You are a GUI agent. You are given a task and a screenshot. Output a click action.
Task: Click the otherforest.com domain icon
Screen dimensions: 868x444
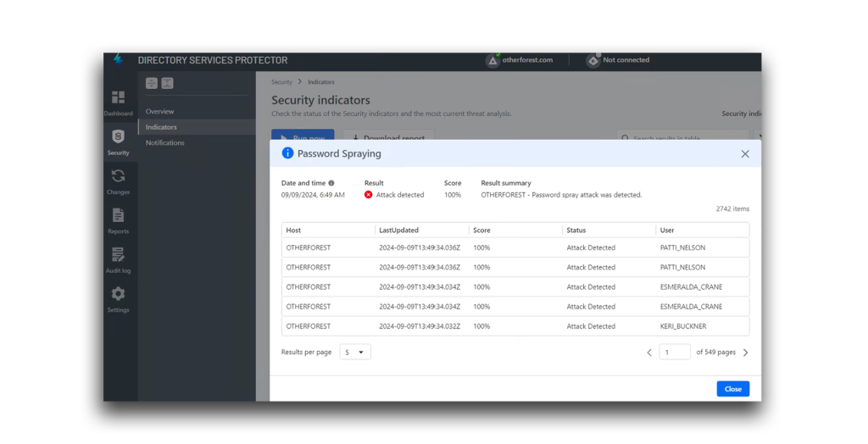click(x=492, y=60)
